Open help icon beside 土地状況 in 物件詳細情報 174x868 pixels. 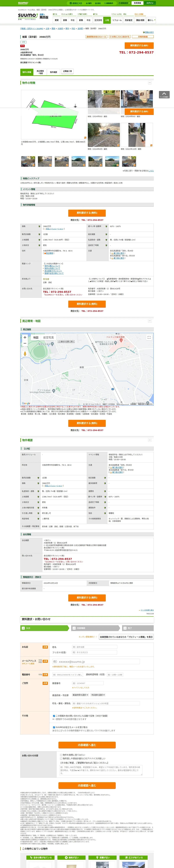(x=39, y=245)
